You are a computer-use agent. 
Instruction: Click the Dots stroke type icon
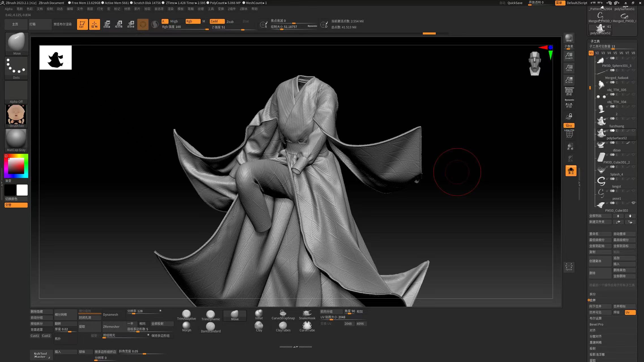pos(16,68)
